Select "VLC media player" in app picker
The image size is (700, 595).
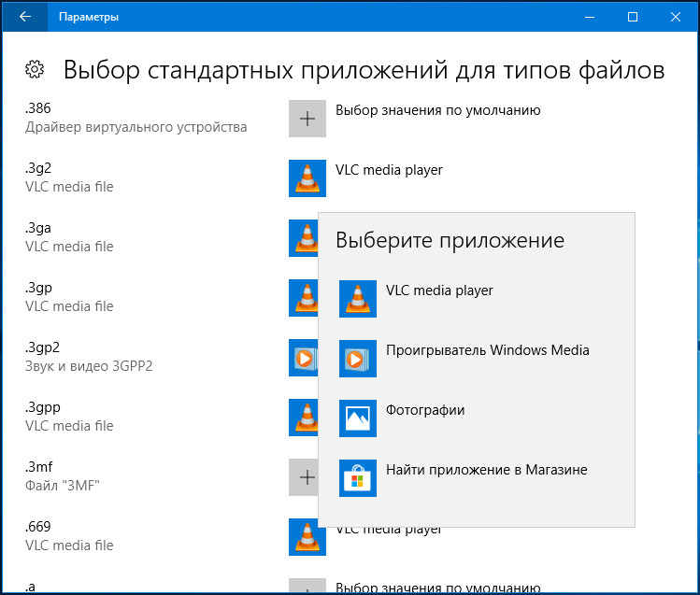[439, 290]
